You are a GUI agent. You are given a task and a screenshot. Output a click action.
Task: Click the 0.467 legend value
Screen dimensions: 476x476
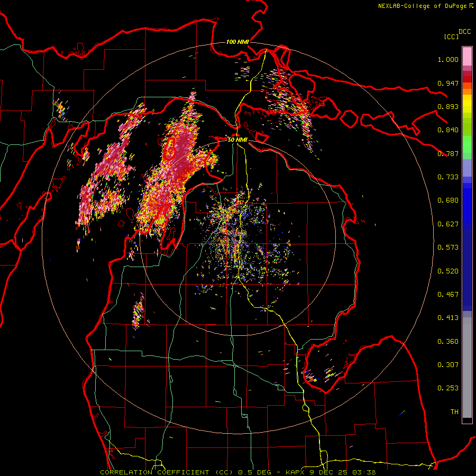(x=448, y=294)
